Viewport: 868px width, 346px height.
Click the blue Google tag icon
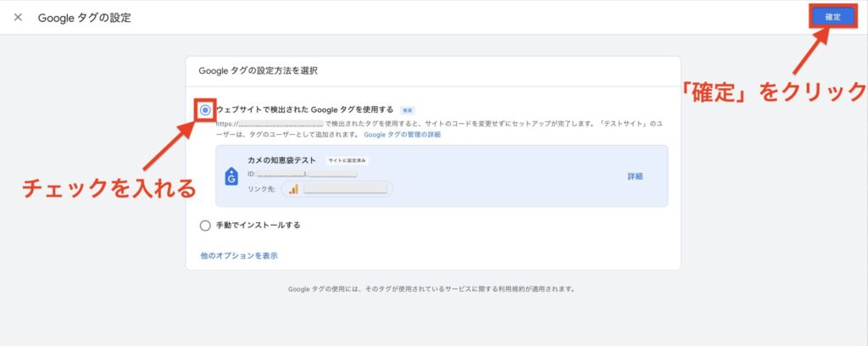tap(231, 176)
